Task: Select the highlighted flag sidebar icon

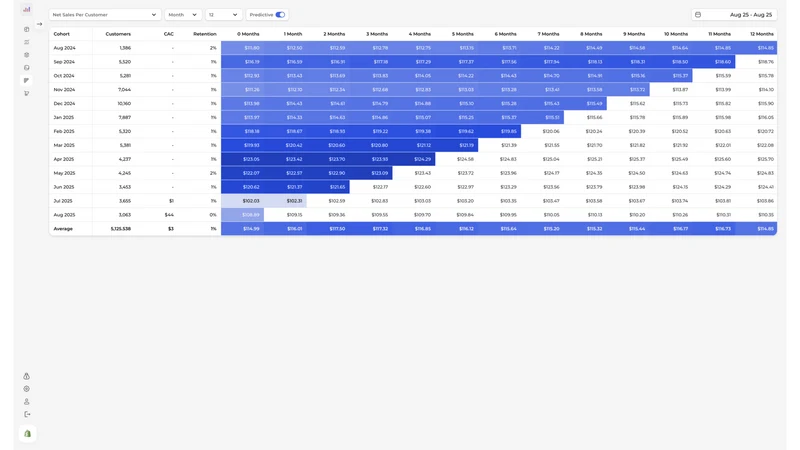Action: coord(27,81)
